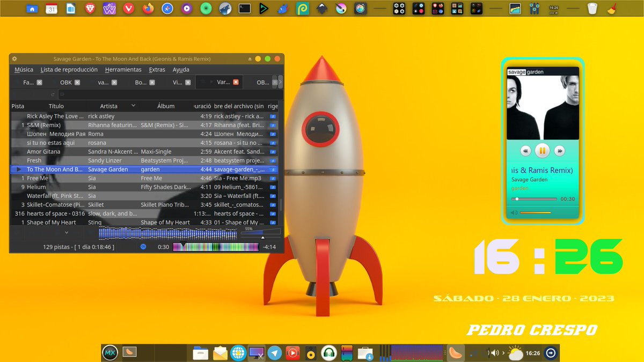
Task: Close the OBK playlist tab
Action: coord(77,83)
